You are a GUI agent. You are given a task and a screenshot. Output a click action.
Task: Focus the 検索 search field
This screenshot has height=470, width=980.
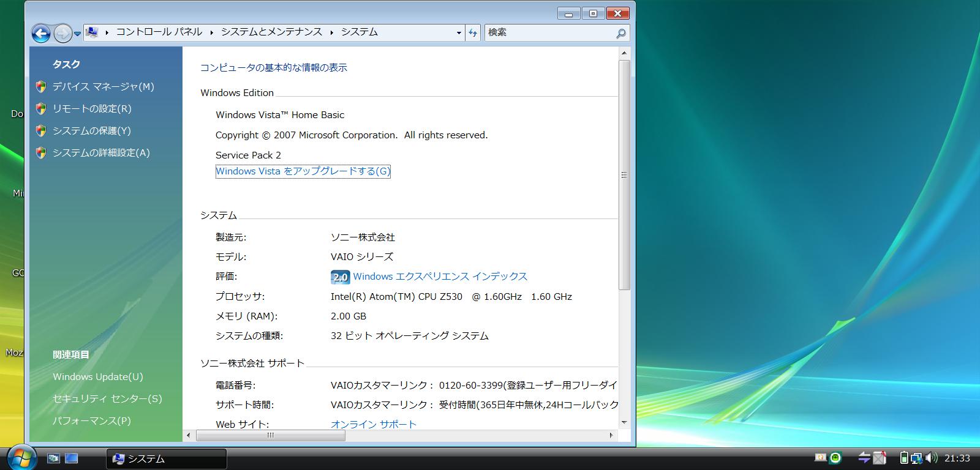pyautogui.click(x=550, y=32)
